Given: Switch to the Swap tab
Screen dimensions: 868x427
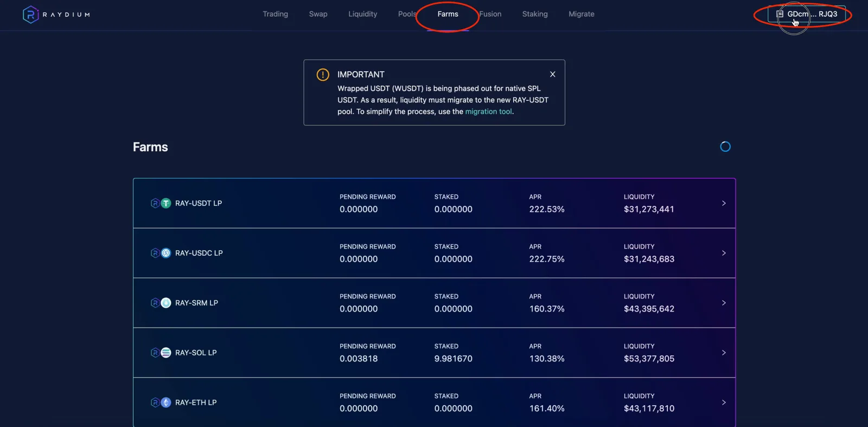Looking at the screenshot, I should click(x=318, y=14).
